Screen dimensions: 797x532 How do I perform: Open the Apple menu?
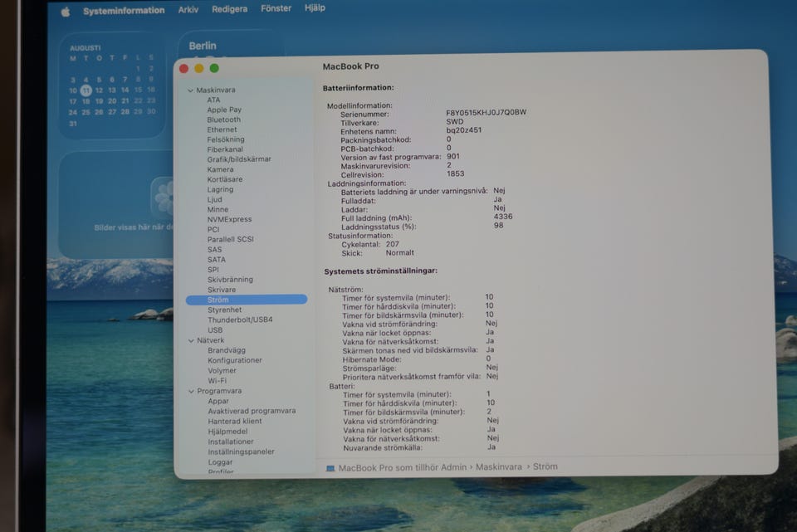65,12
